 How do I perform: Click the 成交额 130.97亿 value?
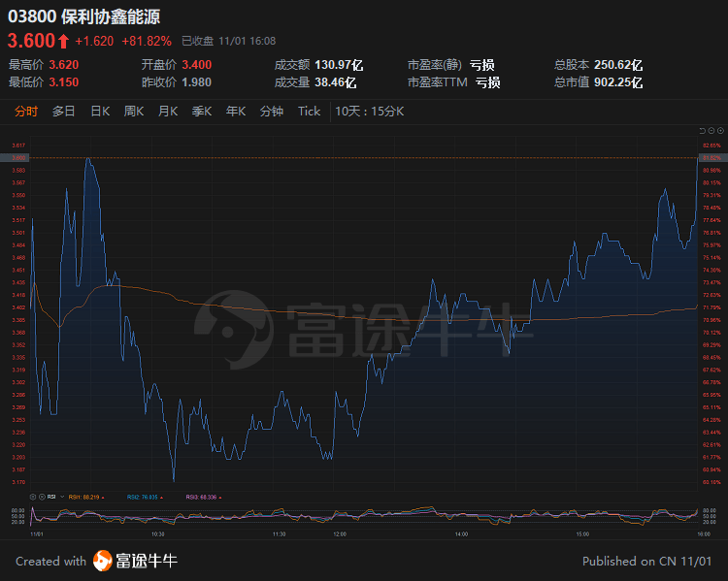coord(339,65)
